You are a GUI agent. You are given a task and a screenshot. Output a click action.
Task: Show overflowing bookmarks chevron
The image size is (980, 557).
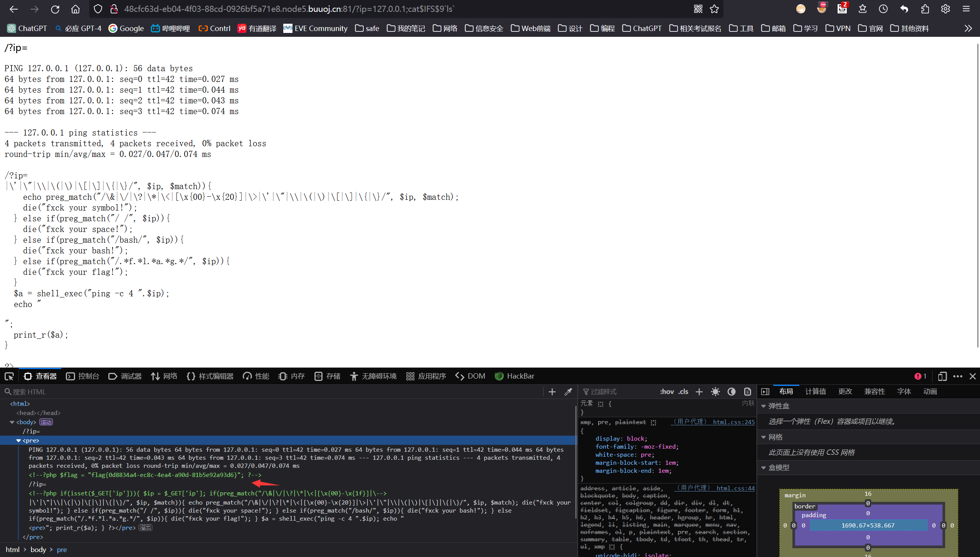point(968,28)
